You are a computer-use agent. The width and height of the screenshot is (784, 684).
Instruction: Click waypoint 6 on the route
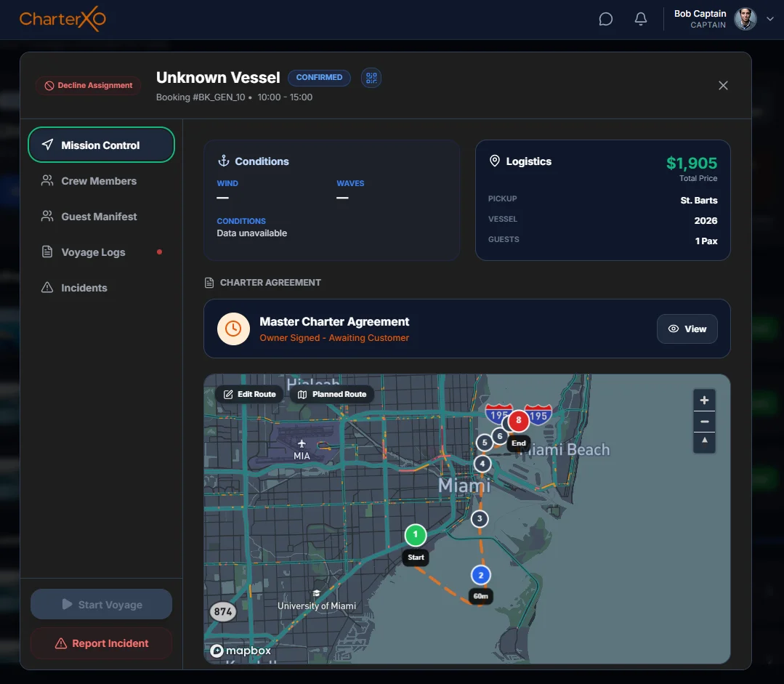point(499,436)
